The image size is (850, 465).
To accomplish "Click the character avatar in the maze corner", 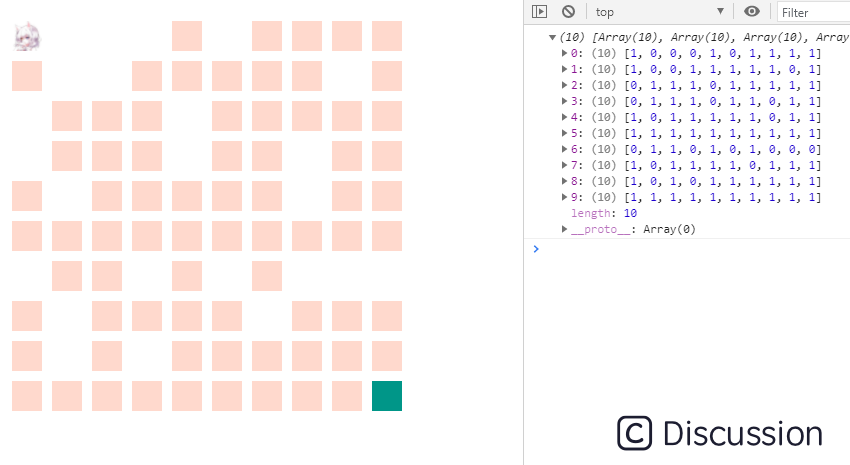I will point(27,37).
